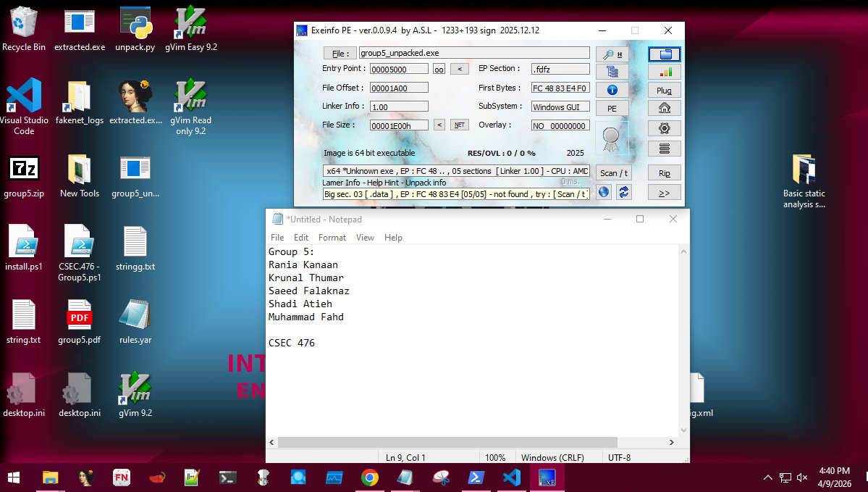The width and height of the screenshot is (868, 492).
Task: Select the unpack.py desktop icon
Action: pyautogui.click(x=135, y=29)
